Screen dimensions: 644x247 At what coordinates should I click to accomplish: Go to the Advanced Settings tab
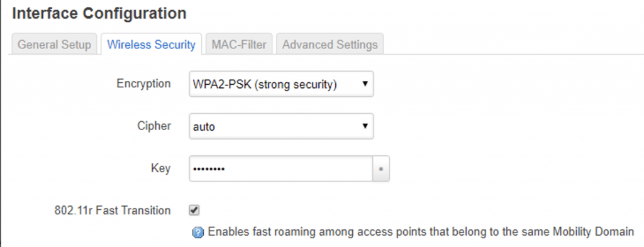[x=330, y=44]
